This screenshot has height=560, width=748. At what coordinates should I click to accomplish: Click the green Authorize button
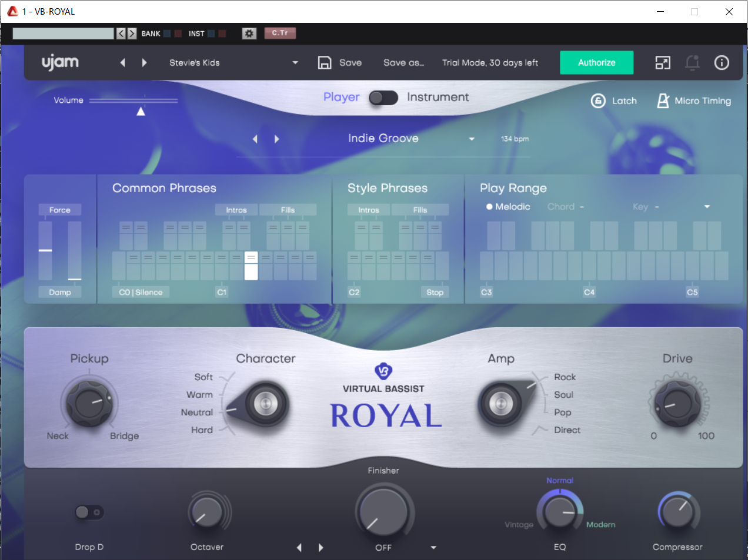click(x=597, y=62)
